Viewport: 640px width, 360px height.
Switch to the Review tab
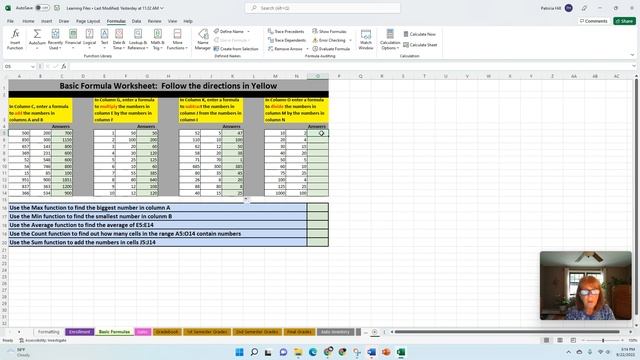pyautogui.click(x=154, y=21)
